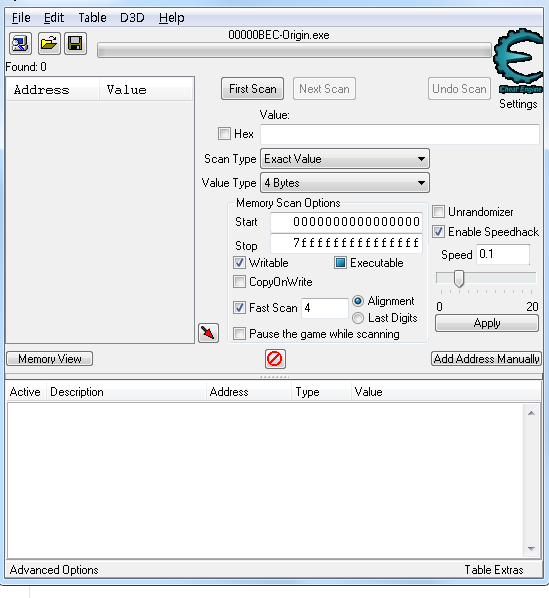Screen dimensions: 549x598
Task: Click the Found: 0 label
Action: (x=26, y=67)
